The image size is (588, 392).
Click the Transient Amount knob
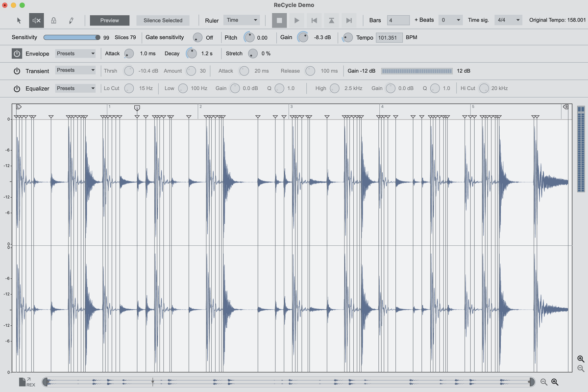(x=191, y=71)
